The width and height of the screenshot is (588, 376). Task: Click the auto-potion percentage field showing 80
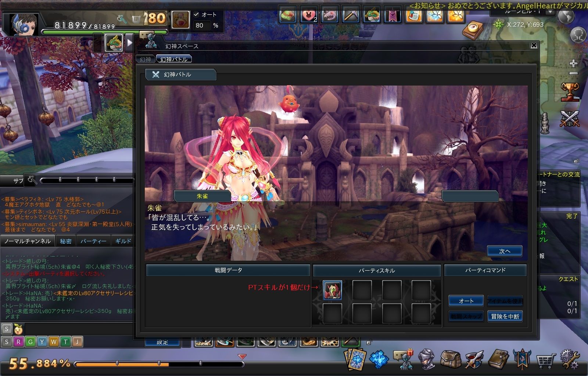202,25
